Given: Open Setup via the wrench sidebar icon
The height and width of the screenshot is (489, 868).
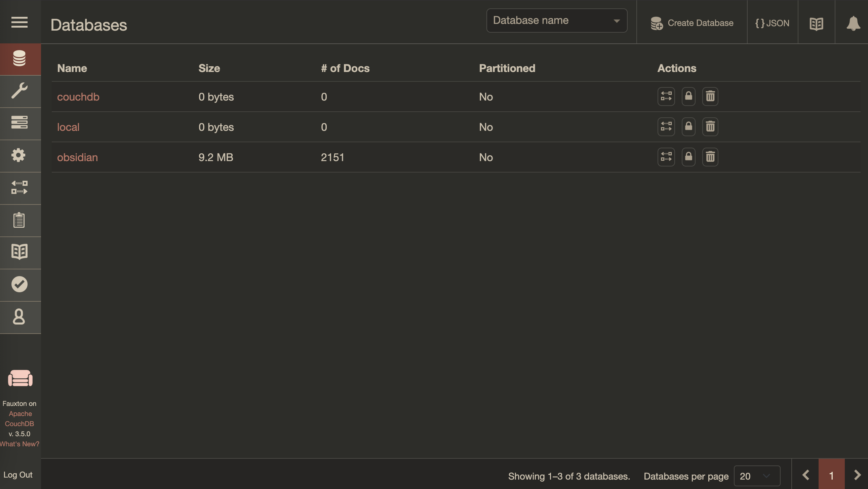Looking at the screenshot, I should 19,91.
